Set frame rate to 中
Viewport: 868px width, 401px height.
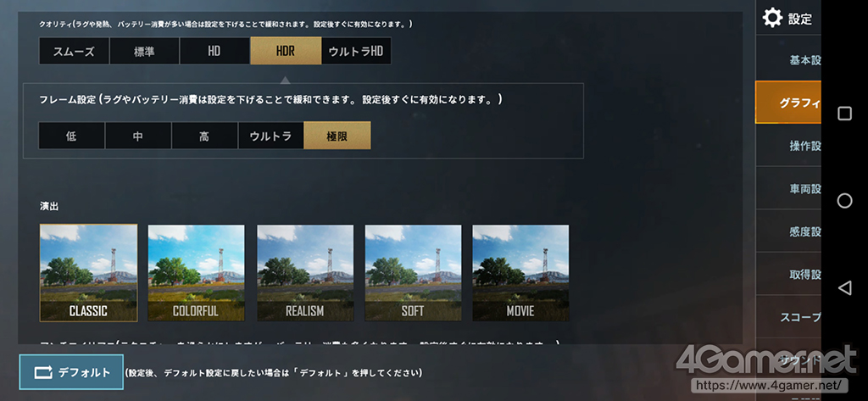point(138,136)
